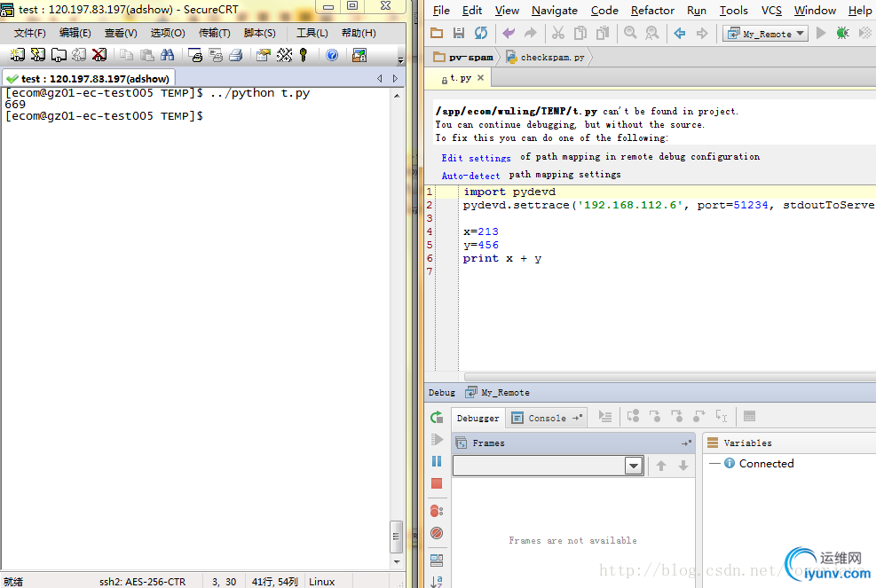The width and height of the screenshot is (876, 588).
Task: Click PyCharm Synchronize icon
Action: [x=480, y=33]
